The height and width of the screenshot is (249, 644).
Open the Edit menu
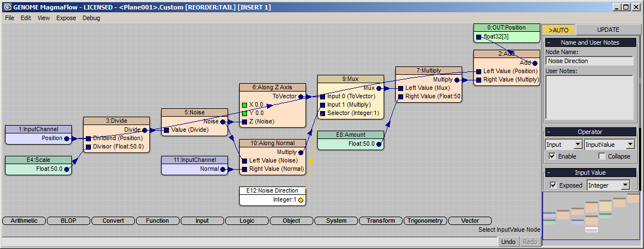point(26,18)
